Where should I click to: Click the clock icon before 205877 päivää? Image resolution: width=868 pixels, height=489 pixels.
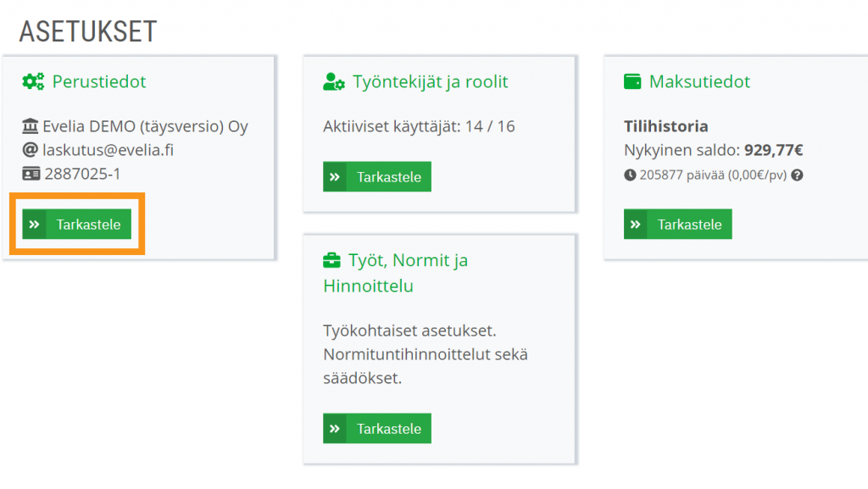pyautogui.click(x=630, y=175)
